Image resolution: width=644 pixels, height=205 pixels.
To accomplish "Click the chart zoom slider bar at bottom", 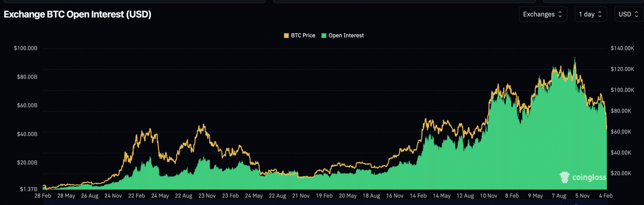I will pyautogui.click(x=325, y=202).
